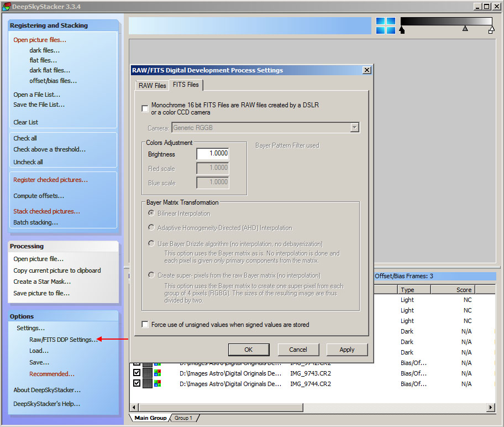This screenshot has height=427, width=504.
Task: Click Copy current picture to clipboard
Action: [x=57, y=270]
